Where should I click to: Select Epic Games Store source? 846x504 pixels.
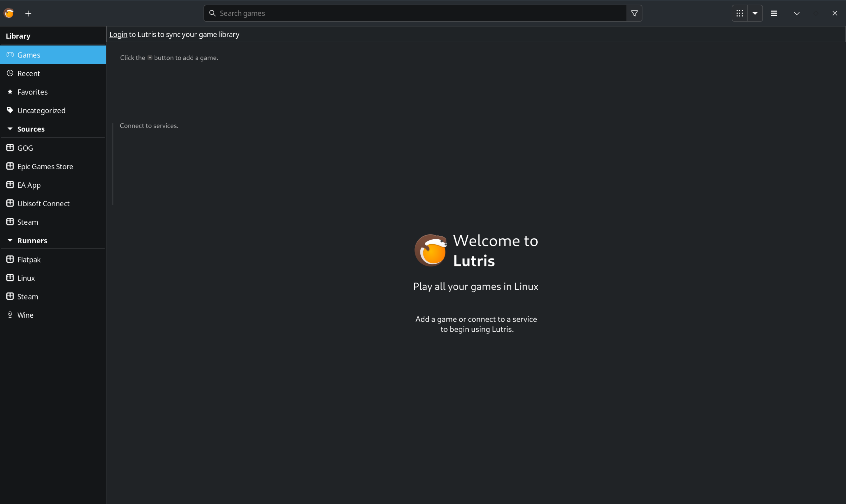pyautogui.click(x=53, y=167)
